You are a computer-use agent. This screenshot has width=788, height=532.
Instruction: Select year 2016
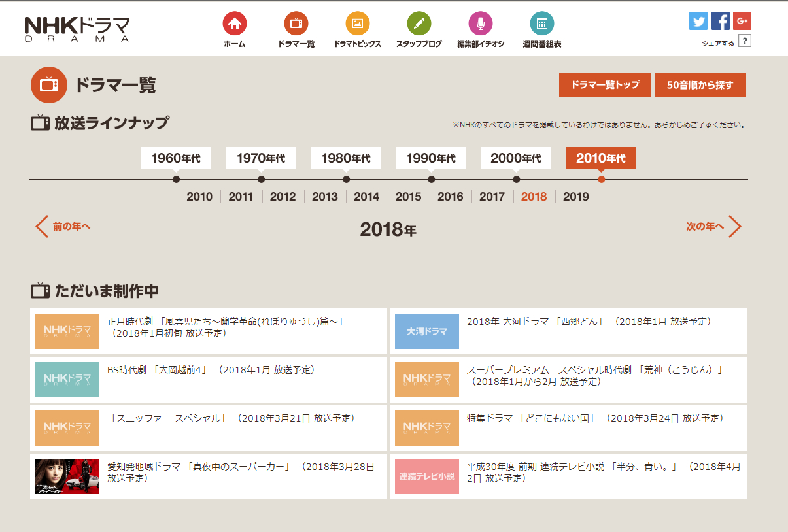point(451,197)
